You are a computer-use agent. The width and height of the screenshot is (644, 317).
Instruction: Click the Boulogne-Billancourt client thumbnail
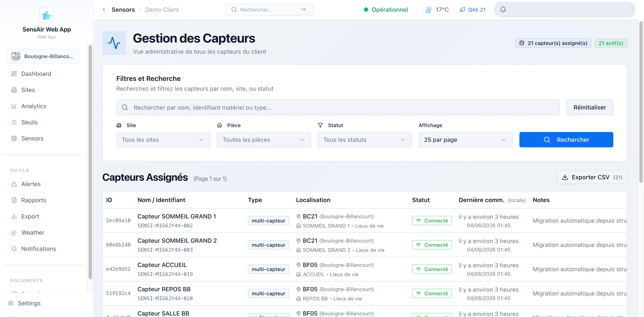[x=16, y=56]
